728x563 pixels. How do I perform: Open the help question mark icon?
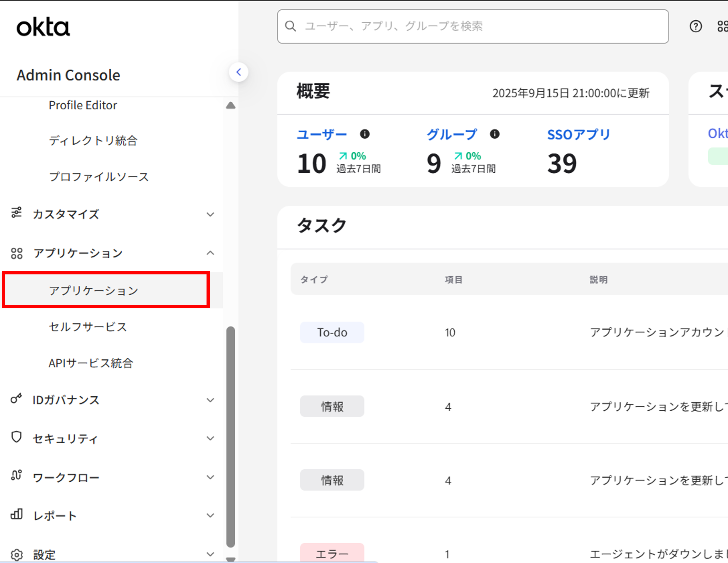coord(695,26)
